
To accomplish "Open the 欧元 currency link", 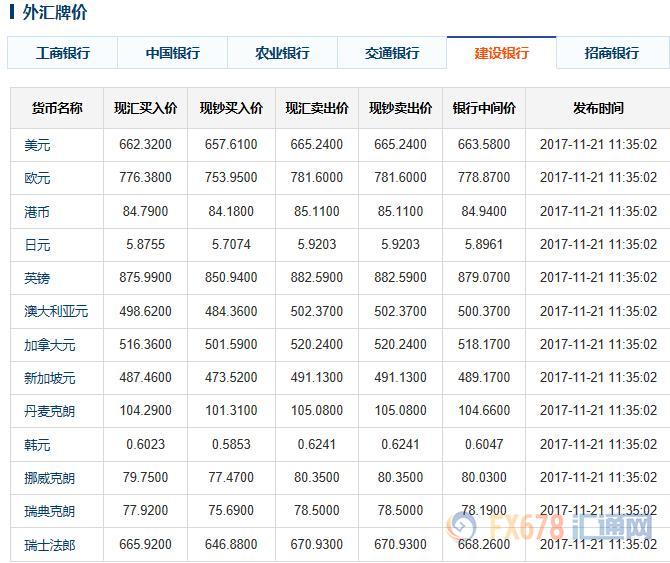I will [37, 178].
